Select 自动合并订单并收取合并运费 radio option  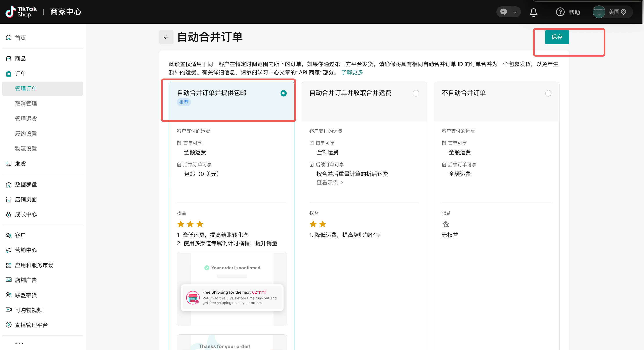coord(416,93)
